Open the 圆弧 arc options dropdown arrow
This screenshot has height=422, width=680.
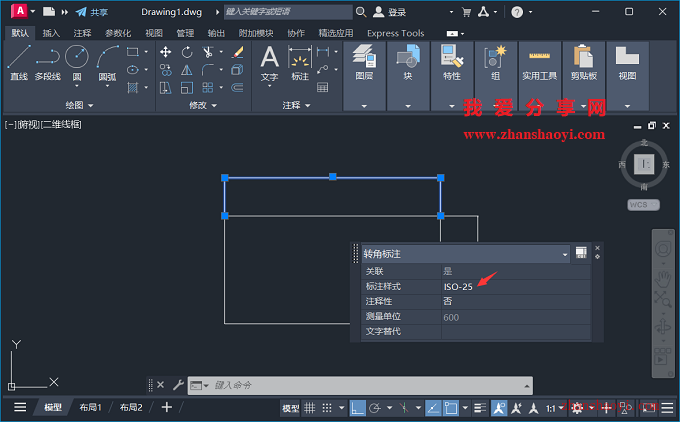pyautogui.click(x=107, y=86)
